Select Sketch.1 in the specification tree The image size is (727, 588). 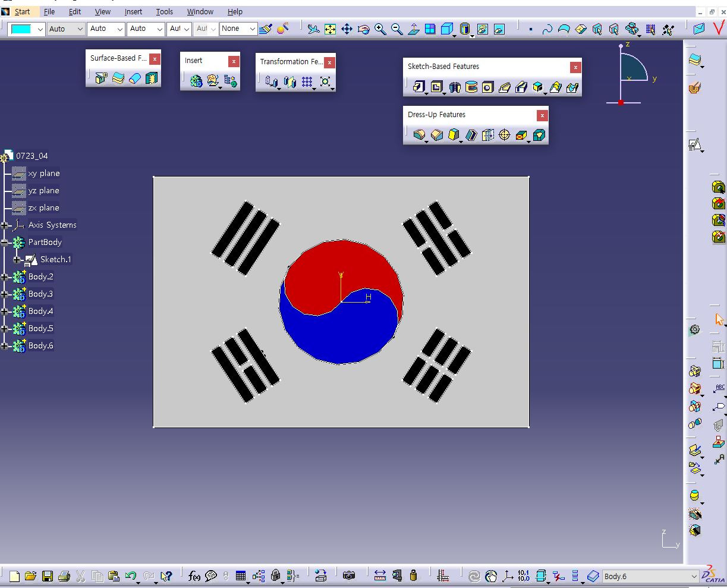(55, 259)
